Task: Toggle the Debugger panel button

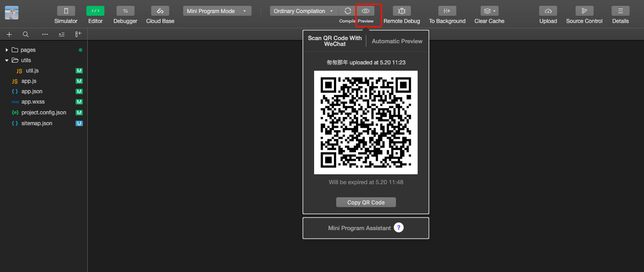Action: pyautogui.click(x=125, y=11)
